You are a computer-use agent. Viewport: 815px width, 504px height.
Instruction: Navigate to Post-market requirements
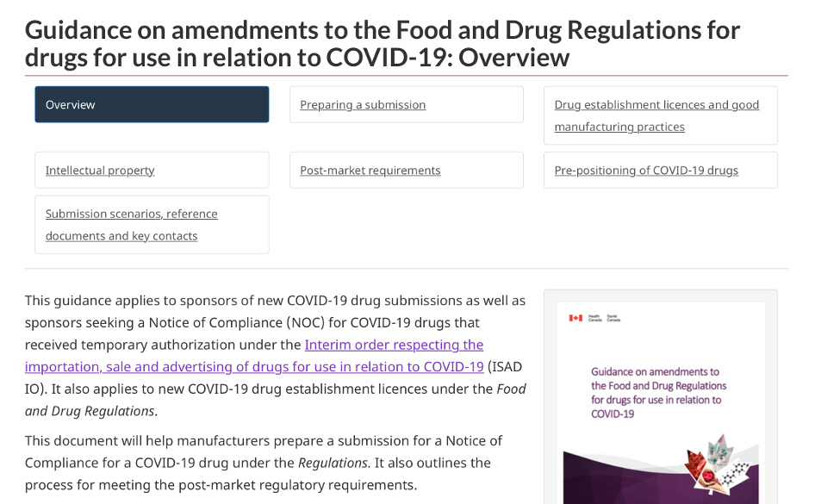[x=370, y=171]
